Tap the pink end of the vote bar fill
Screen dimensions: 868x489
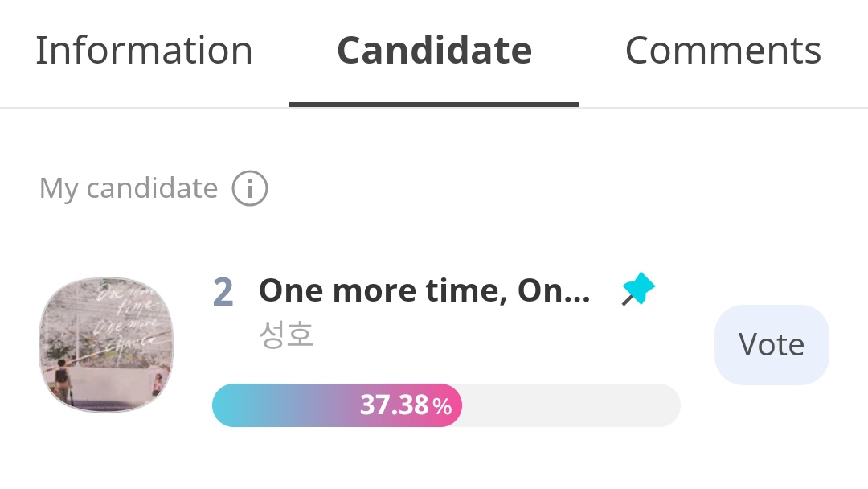(x=452, y=405)
